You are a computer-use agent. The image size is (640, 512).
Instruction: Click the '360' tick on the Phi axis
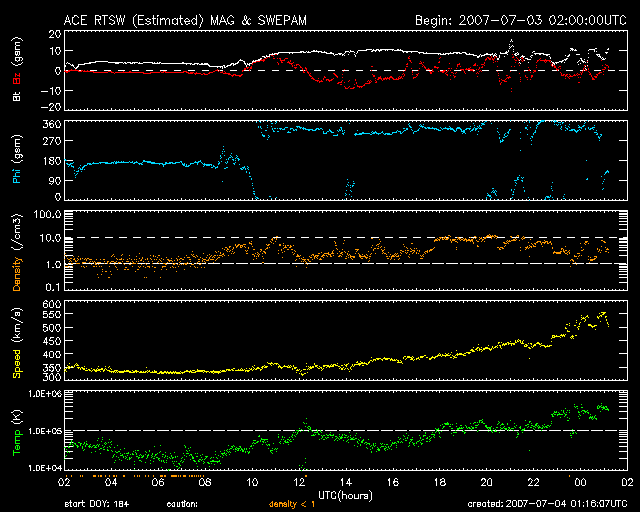[x=52, y=124]
